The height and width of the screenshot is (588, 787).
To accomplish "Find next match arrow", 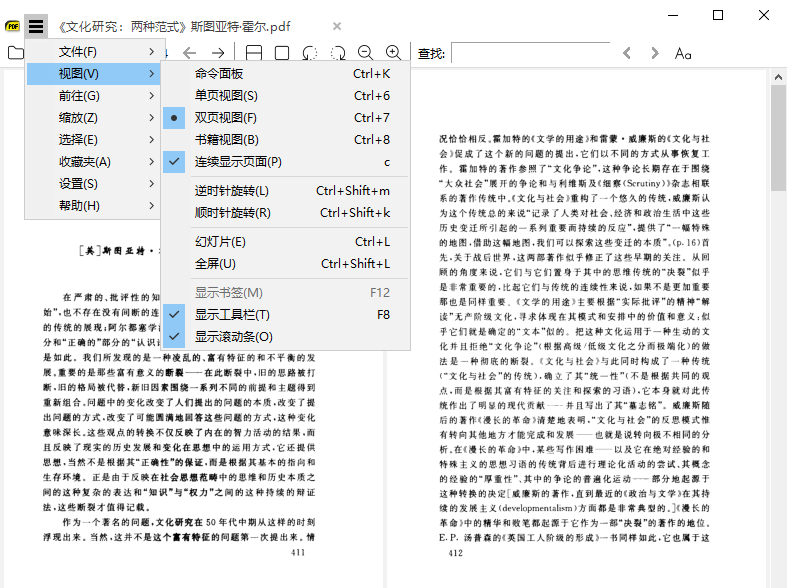I will coord(654,53).
